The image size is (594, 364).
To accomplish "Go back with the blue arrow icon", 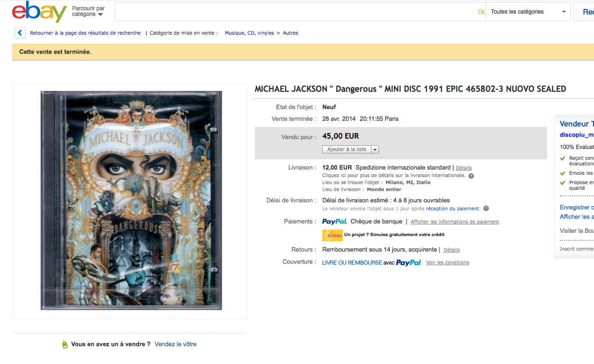I will coord(20,33).
